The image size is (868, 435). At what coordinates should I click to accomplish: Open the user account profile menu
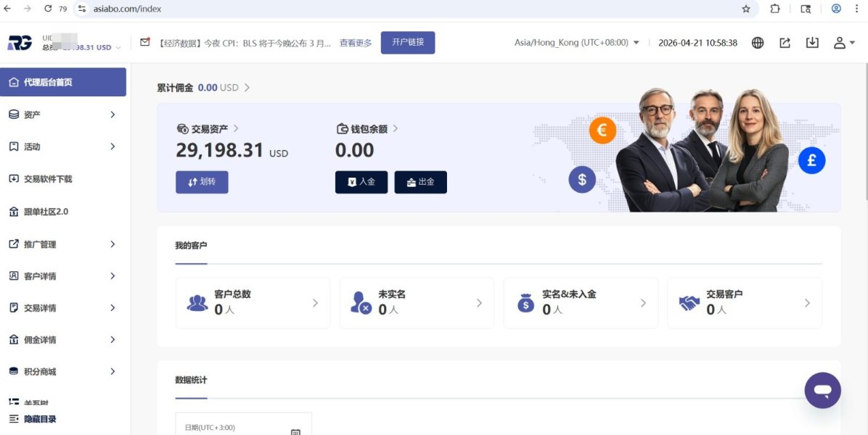(x=844, y=43)
